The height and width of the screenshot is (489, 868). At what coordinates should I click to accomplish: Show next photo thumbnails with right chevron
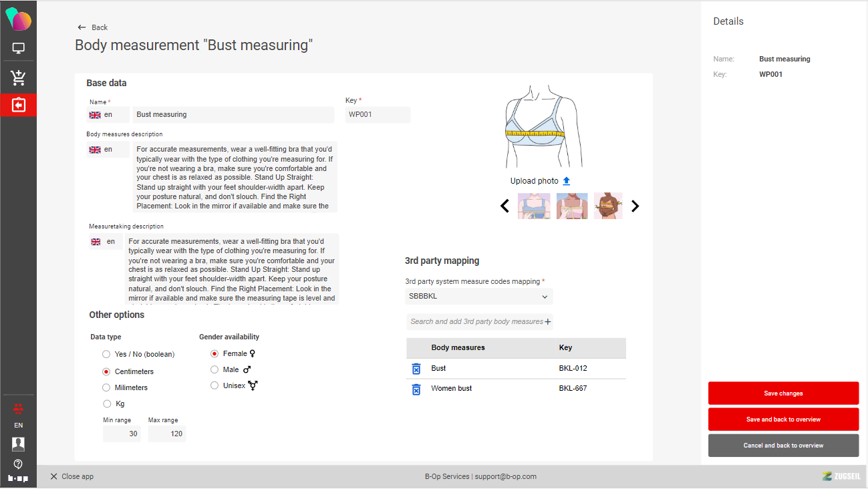point(635,206)
